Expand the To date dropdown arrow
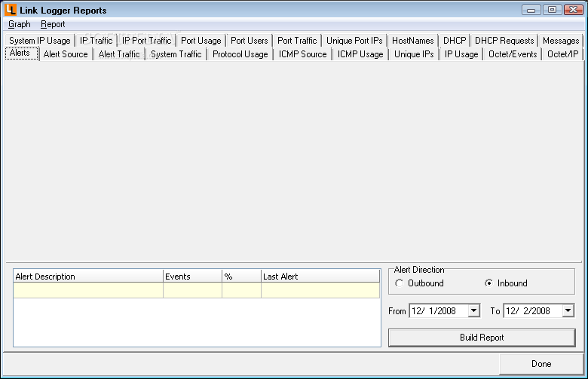The height and width of the screenshot is (379, 588). click(568, 310)
